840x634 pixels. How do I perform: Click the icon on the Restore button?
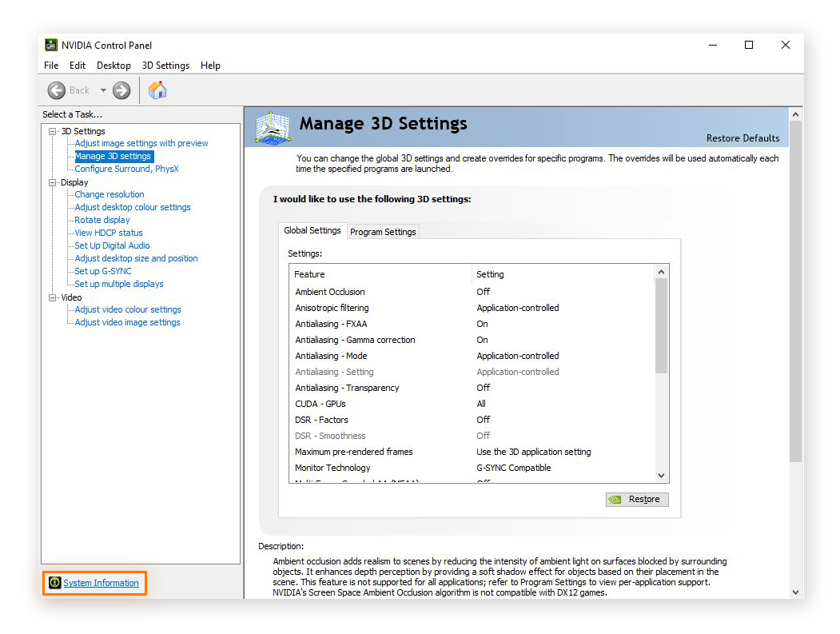point(615,499)
